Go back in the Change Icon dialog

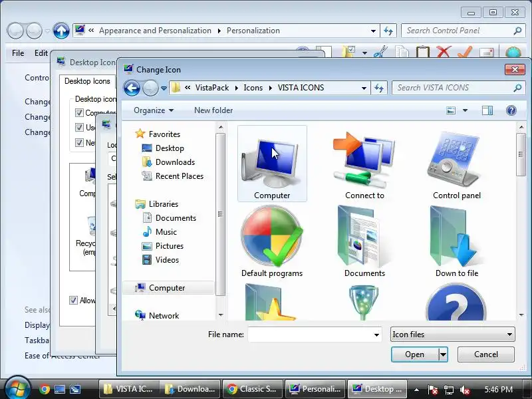click(132, 88)
